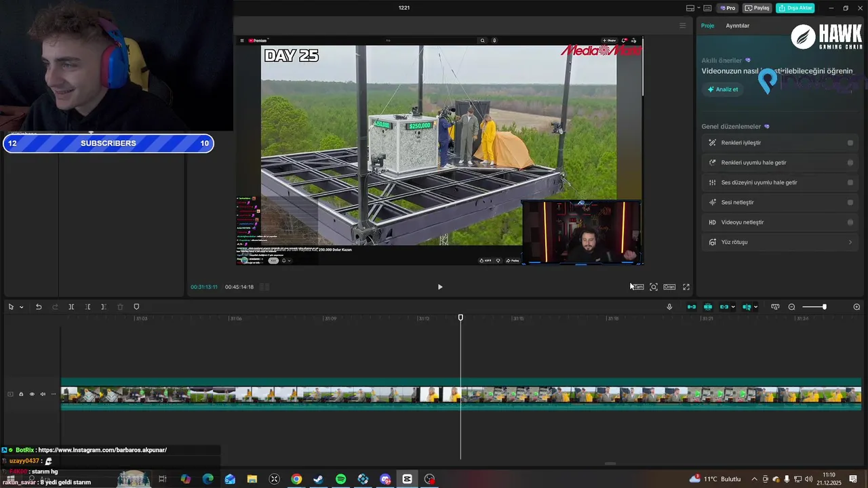This screenshot has height=488, width=868.
Task: Delete the selected clip with trash icon
Action: (120, 307)
